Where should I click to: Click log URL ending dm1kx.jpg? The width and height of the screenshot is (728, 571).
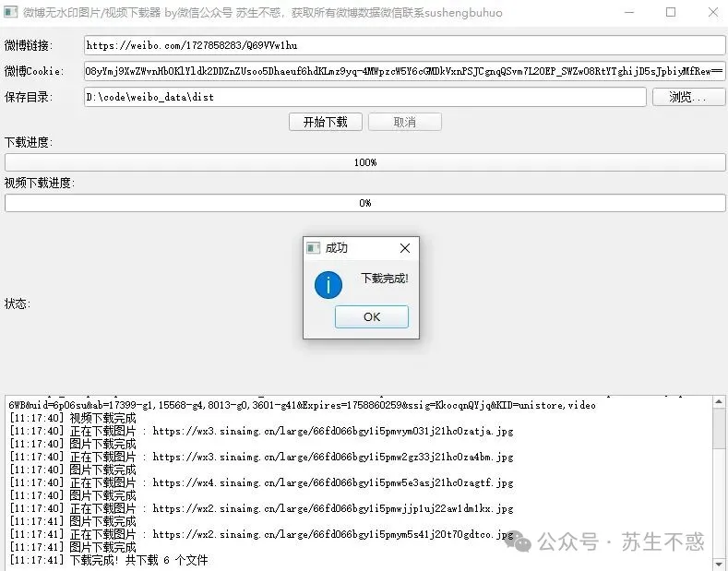click(x=333, y=508)
